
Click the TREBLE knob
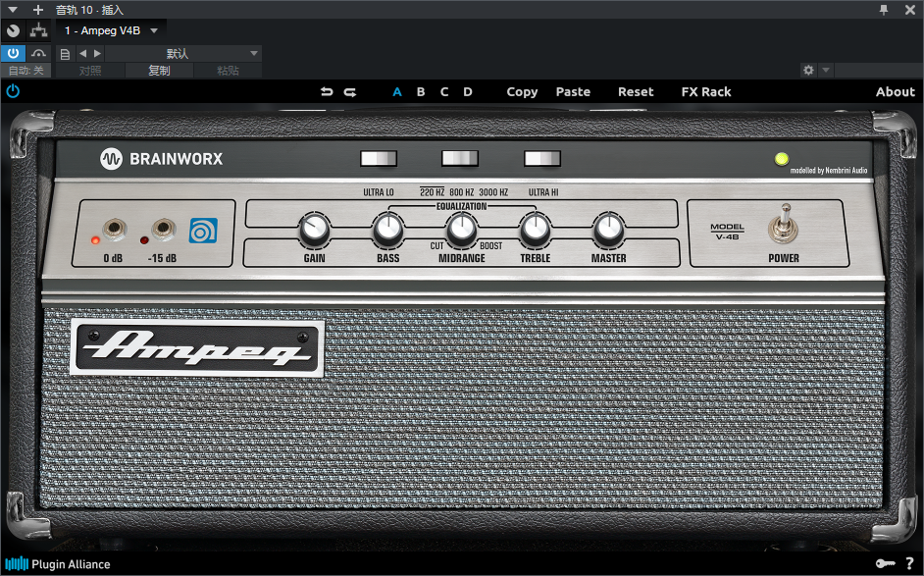click(536, 229)
